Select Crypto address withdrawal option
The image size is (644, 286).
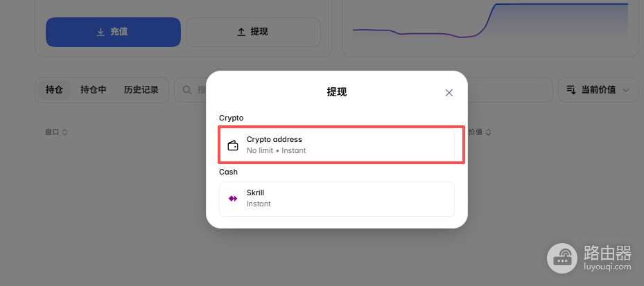click(x=337, y=145)
